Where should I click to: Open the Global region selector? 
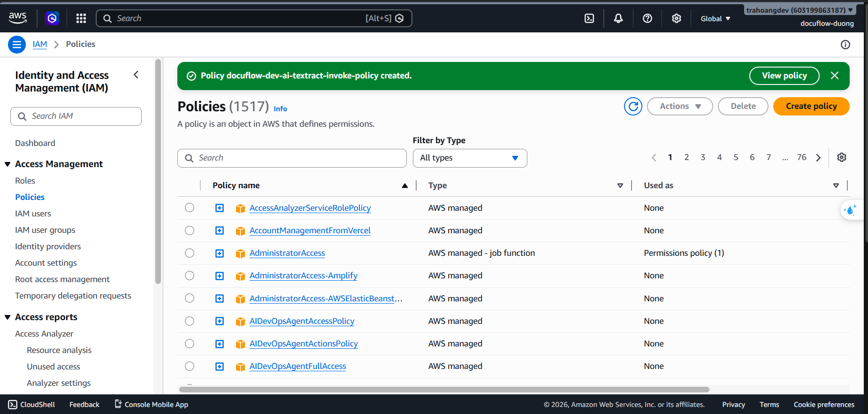coord(716,19)
